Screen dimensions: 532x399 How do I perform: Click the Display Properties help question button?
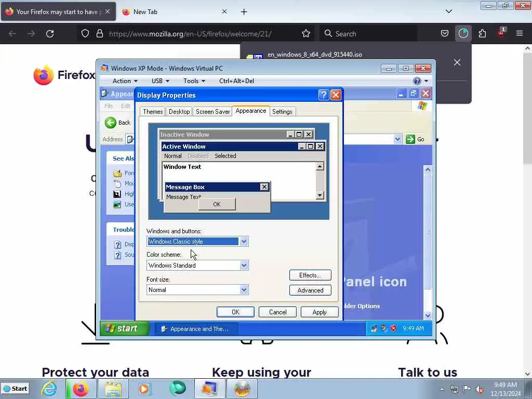[x=323, y=95]
